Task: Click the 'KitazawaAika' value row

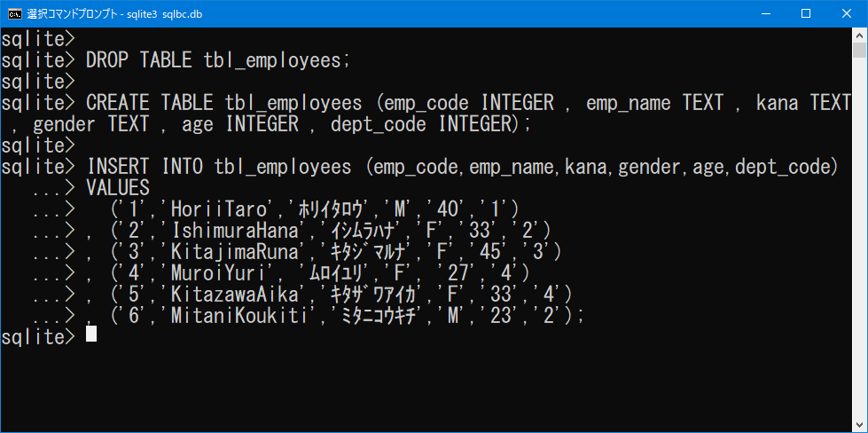Action: click(330, 295)
